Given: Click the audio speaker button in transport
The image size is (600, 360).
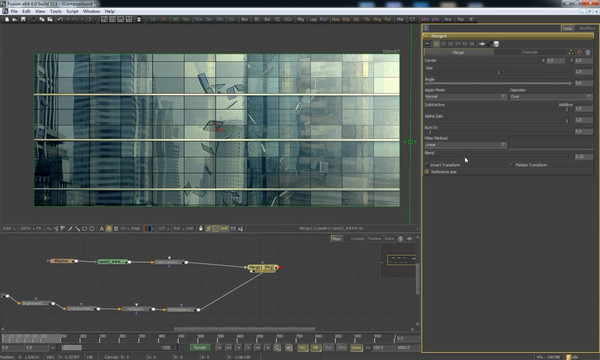Looking at the screenshot, I should (289, 347).
